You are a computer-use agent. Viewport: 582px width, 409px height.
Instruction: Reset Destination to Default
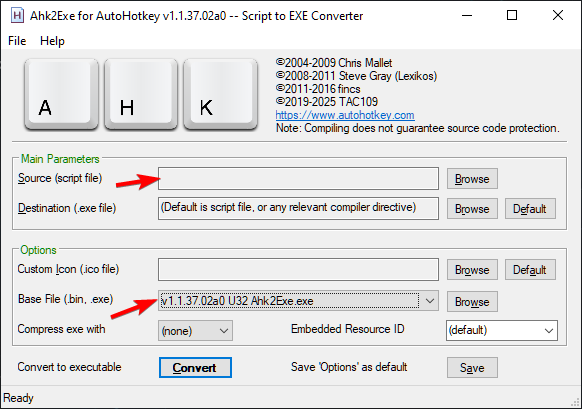(x=530, y=209)
